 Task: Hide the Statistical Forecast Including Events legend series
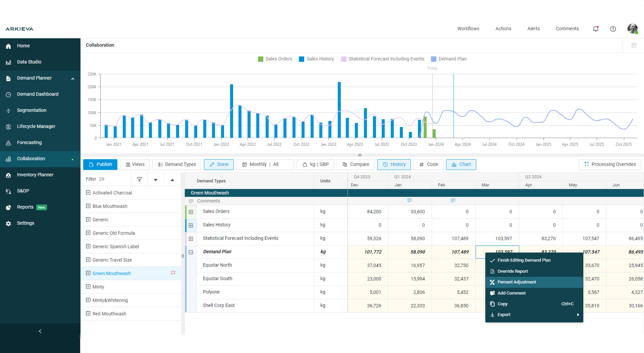(x=386, y=59)
